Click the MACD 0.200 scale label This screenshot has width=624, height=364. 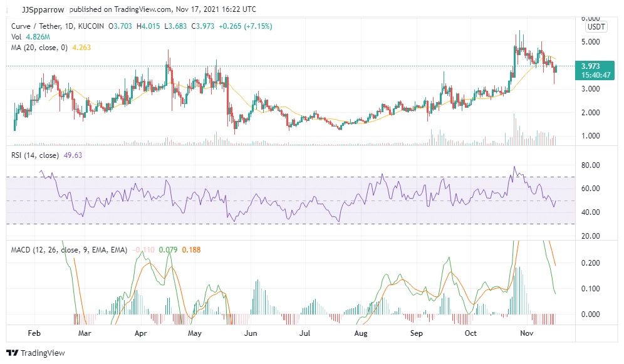coord(591,263)
